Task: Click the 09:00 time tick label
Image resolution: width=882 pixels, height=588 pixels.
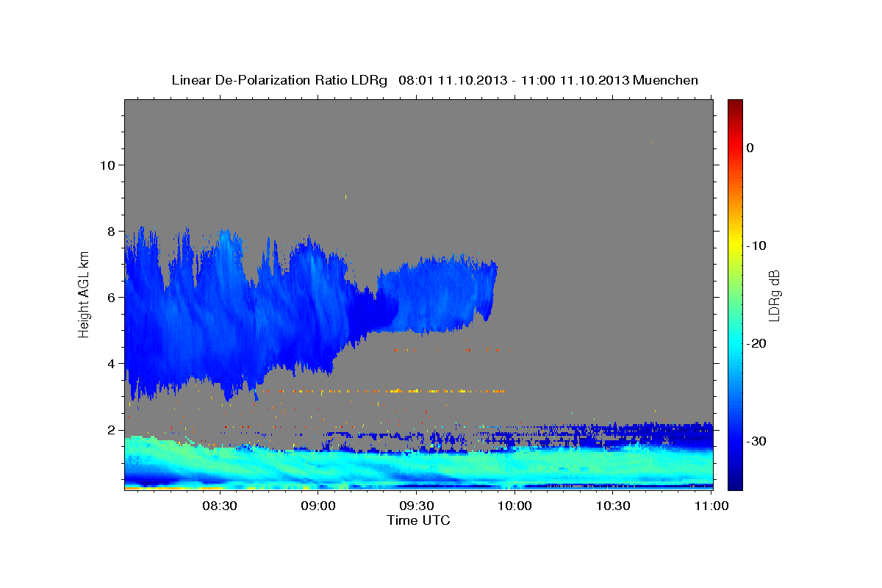Action: click(318, 506)
